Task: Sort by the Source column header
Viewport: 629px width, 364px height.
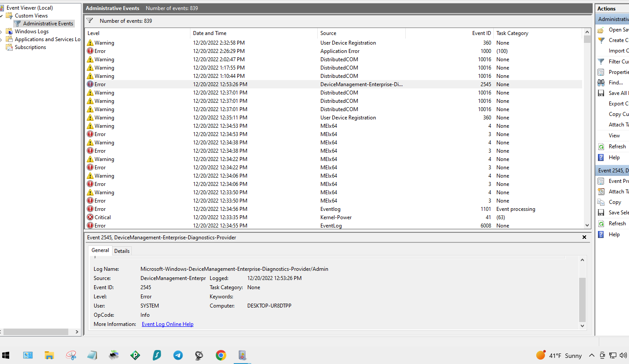Action: point(362,33)
